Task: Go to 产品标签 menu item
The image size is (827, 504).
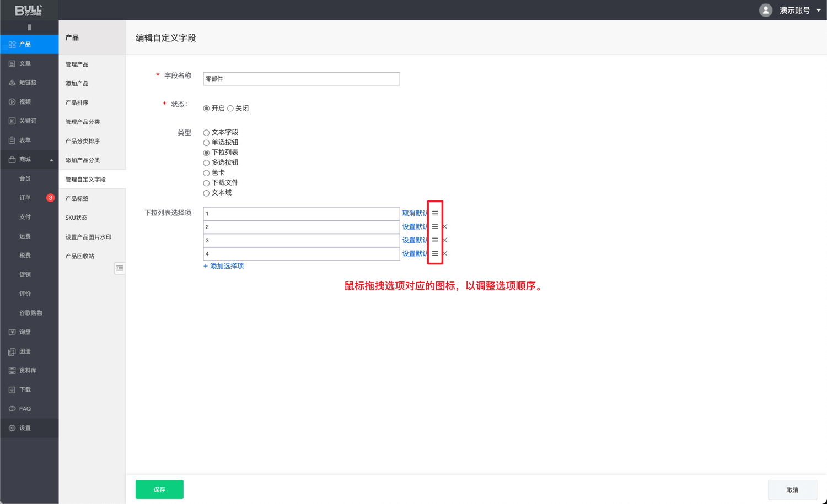Action: tap(77, 198)
